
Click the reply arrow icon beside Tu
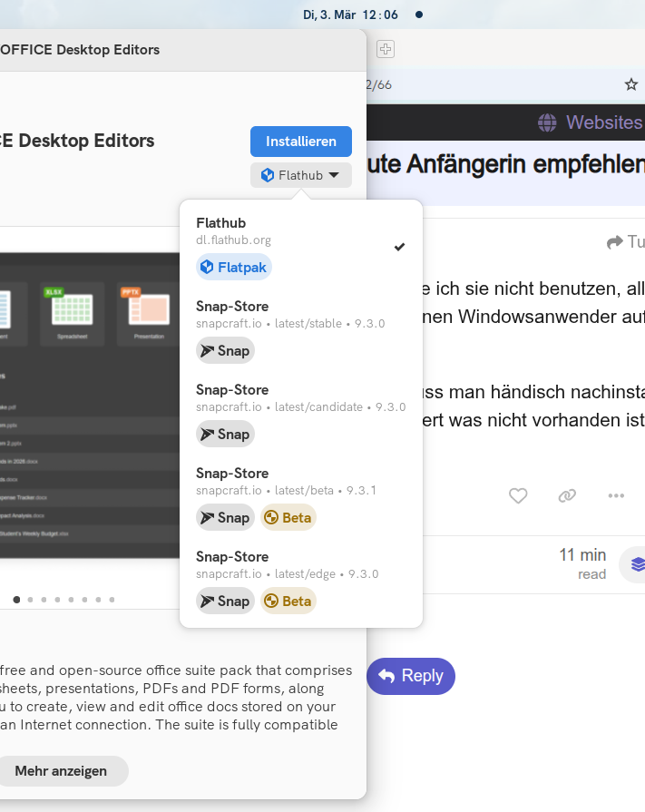point(615,242)
